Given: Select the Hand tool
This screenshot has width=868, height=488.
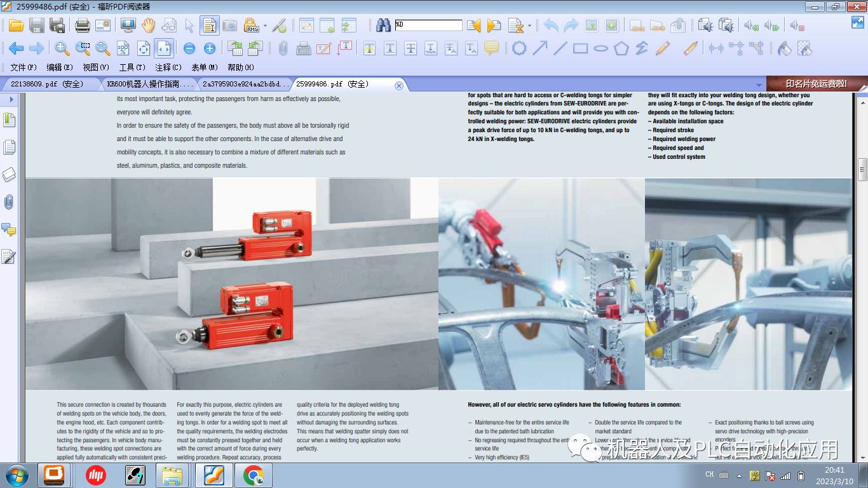Looking at the screenshot, I should 148,25.
